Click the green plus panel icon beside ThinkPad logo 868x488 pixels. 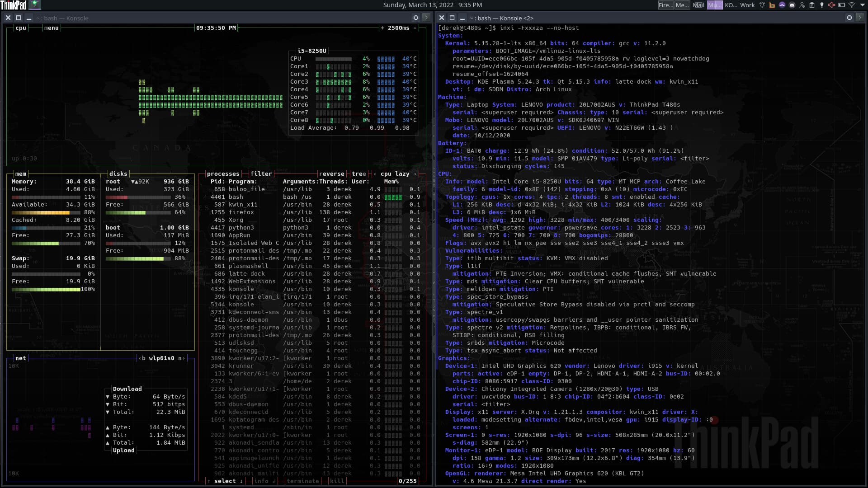point(35,5)
